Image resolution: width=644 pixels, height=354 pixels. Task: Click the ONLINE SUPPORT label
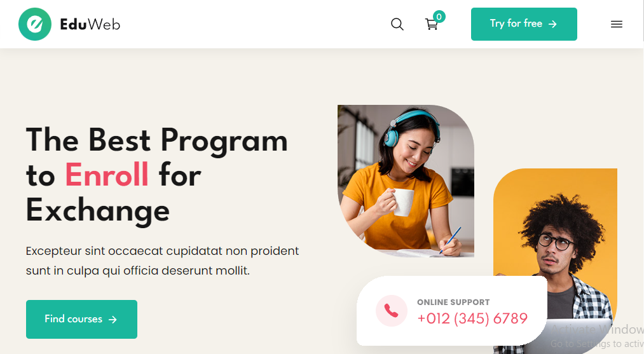click(x=453, y=303)
